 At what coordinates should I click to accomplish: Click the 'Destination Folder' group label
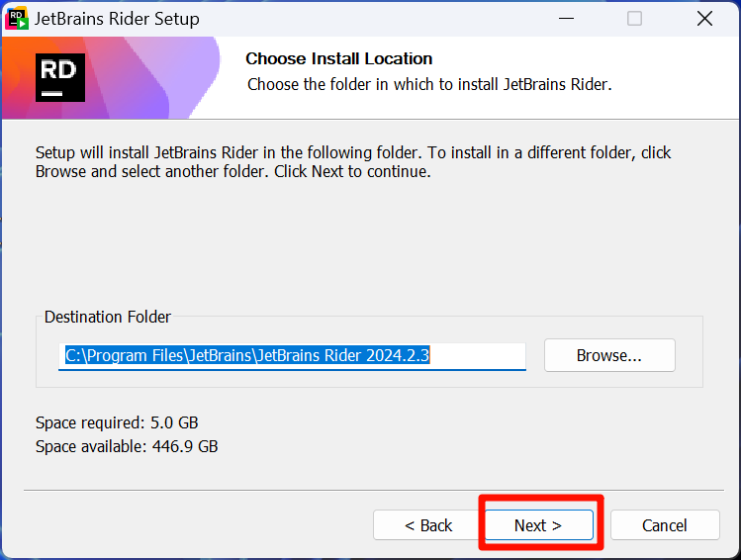[x=107, y=317]
